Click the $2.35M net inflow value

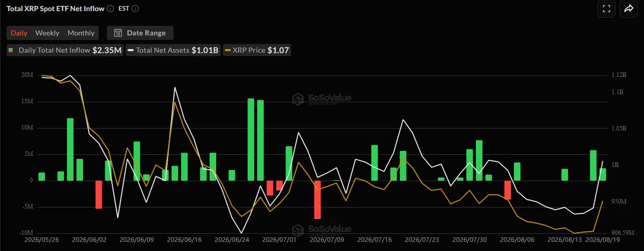[107, 50]
